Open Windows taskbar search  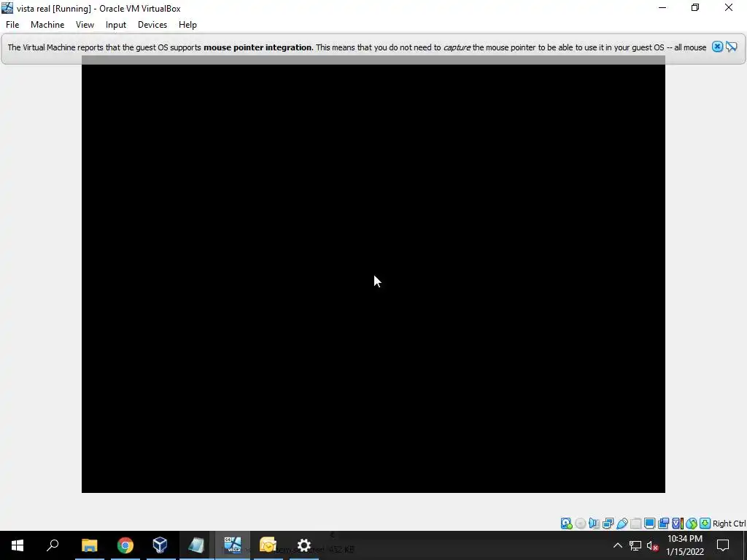(53, 545)
